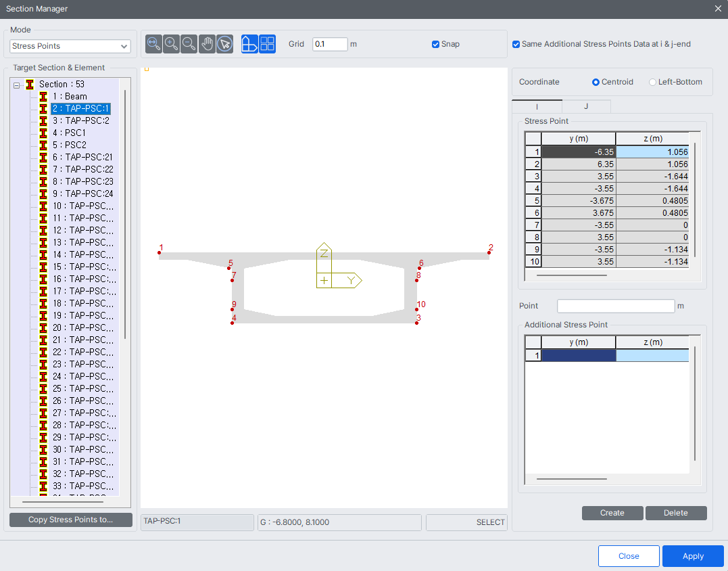Screen dimensions: 728x571
Task: Toggle the axis display icon
Action: (x=249, y=44)
